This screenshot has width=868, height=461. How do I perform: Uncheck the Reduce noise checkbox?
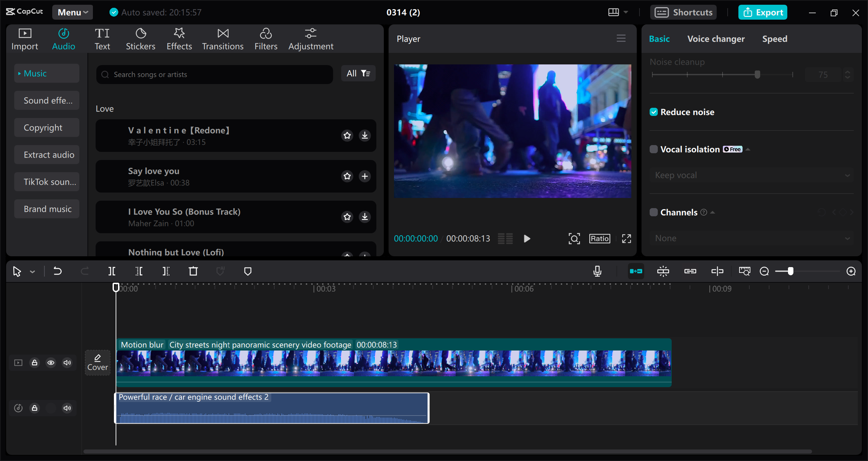point(654,112)
